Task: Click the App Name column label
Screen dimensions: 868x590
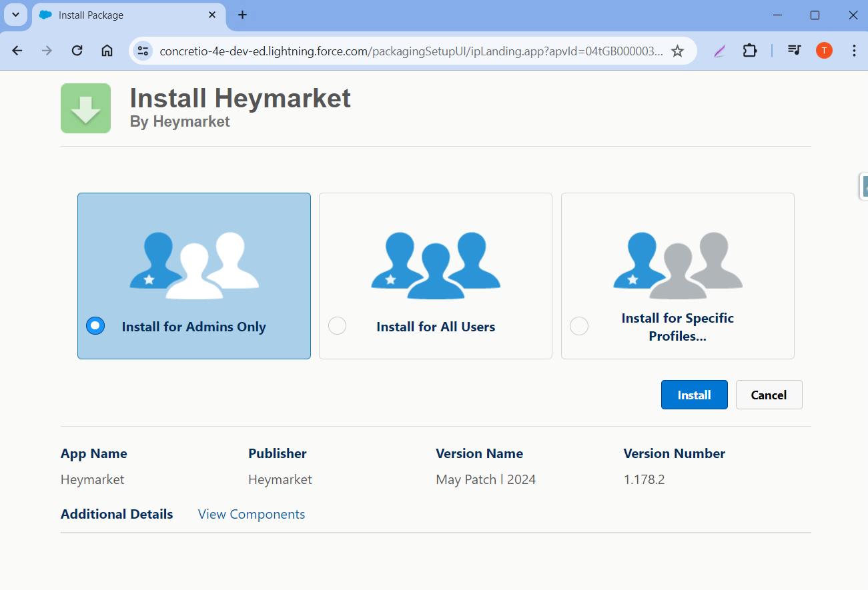Action: click(x=94, y=453)
